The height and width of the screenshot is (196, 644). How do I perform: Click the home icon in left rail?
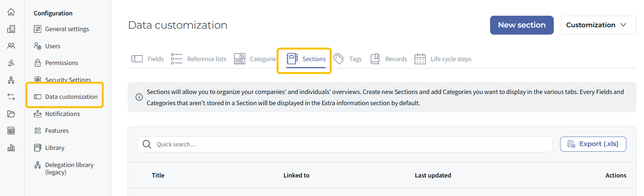pyautogui.click(x=11, y=12)
